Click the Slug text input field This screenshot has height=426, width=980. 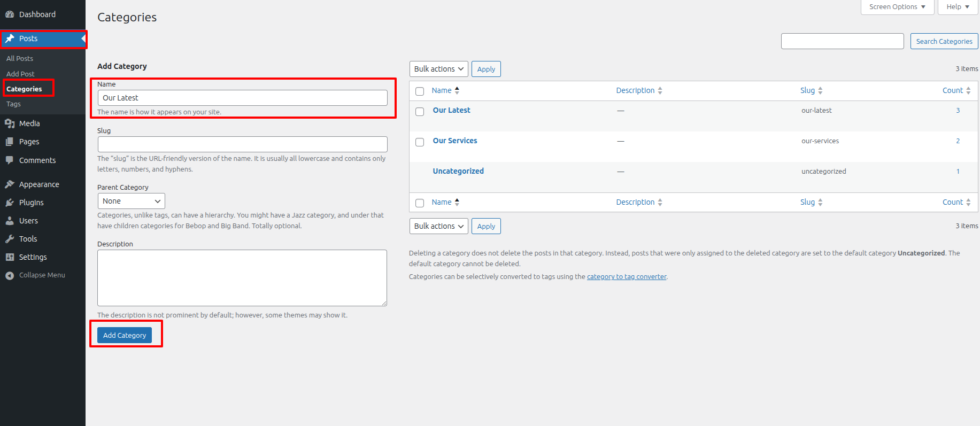point(242,144)
